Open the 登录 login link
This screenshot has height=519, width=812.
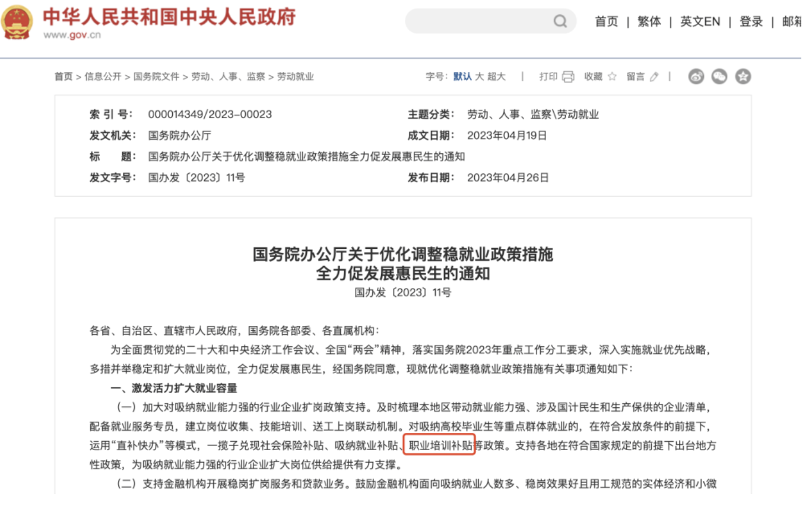(x=751, y=22)
